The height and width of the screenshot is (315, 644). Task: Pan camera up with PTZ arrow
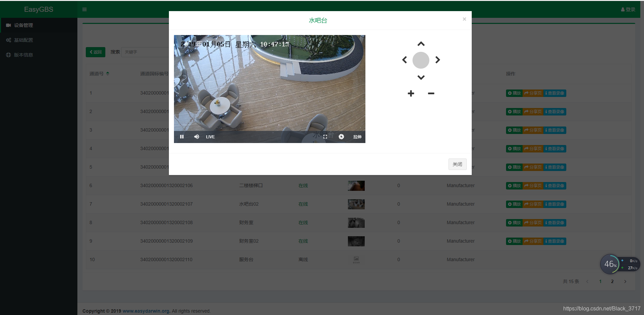tap(421, 44)
